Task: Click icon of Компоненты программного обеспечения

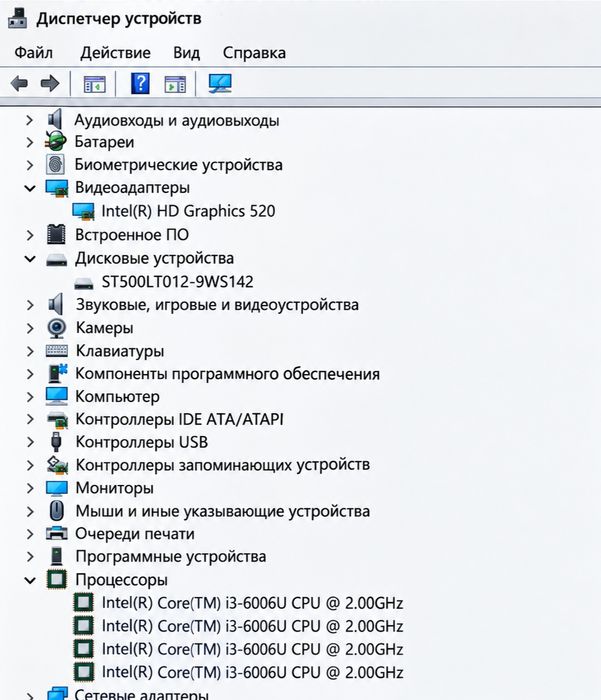Action: point(58,374)
